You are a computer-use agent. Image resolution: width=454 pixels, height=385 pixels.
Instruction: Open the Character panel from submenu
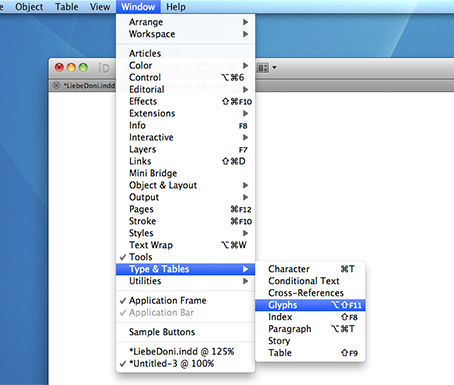310,269
